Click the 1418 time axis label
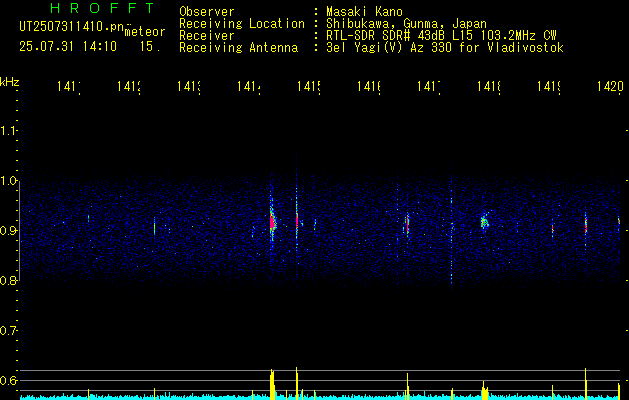The width and height of the screenshot is (629, 400). click(489, 86)
